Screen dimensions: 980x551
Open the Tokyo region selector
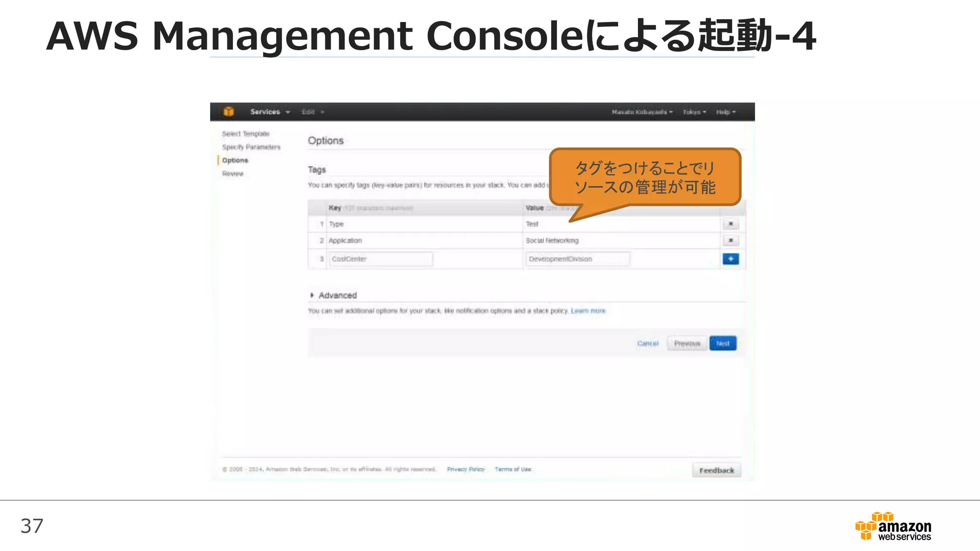tap(694, 112)
